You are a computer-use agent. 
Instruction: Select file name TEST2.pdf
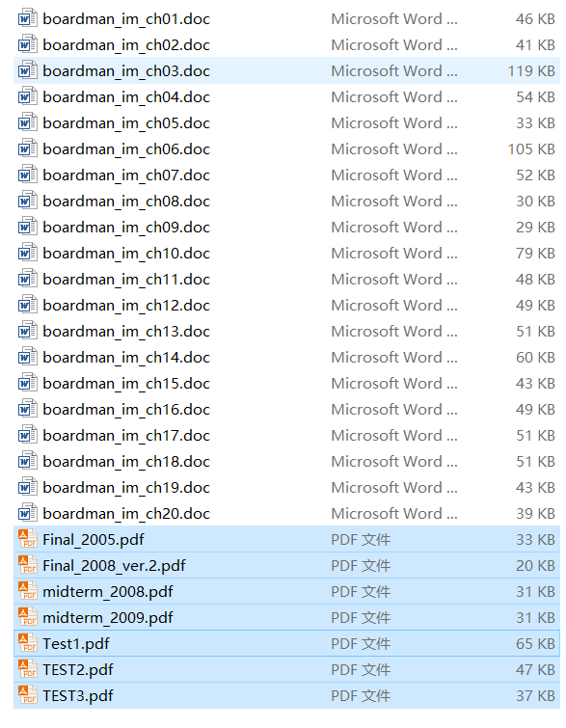[78, 669]
